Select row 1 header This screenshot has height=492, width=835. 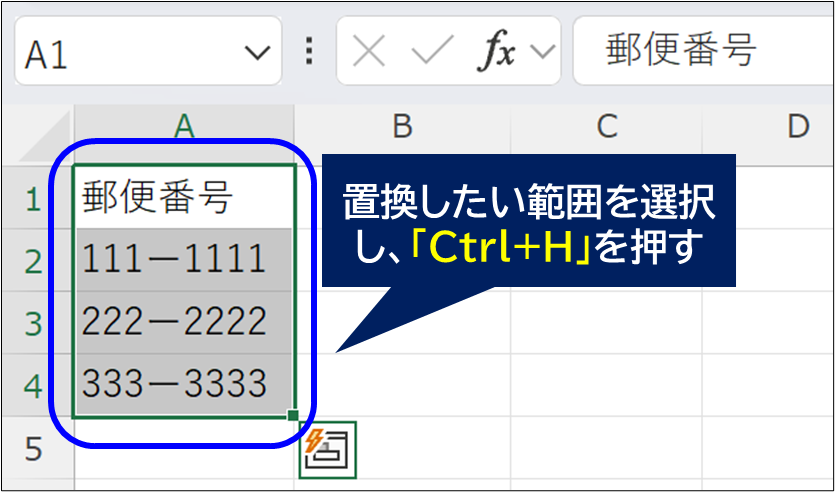click(33, 199)
